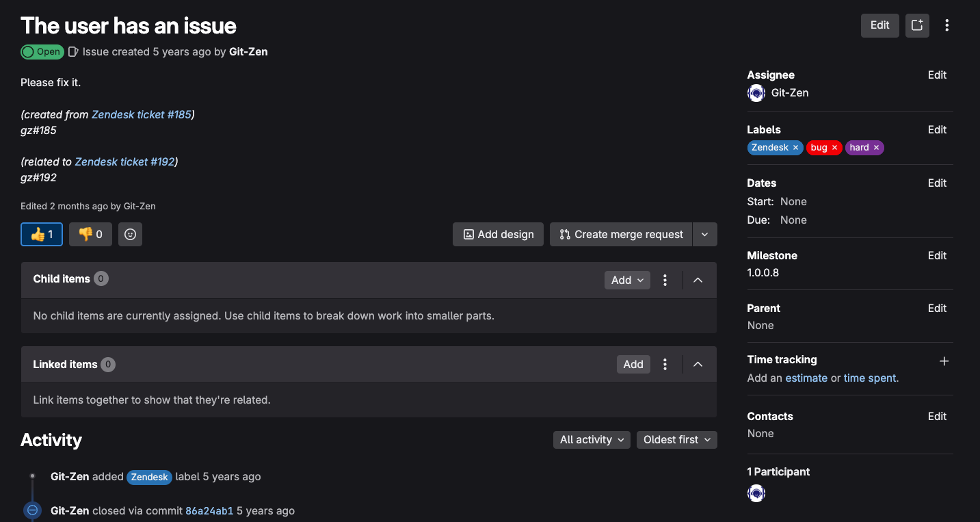Open the Create merge request dropdown arrow
The image size is (980, 522).
tap(705, 234)
